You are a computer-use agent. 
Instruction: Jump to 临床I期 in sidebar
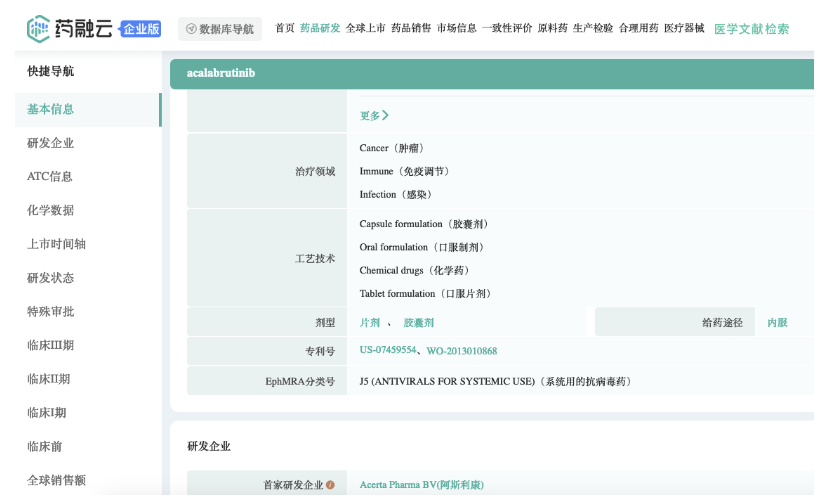(x=47, y=413)
